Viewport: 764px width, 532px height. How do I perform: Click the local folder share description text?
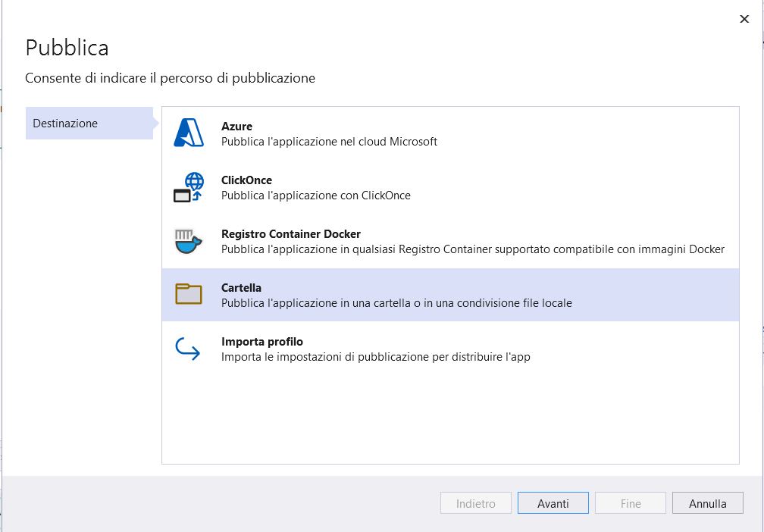pyautogui.click(x=396, y=303)
